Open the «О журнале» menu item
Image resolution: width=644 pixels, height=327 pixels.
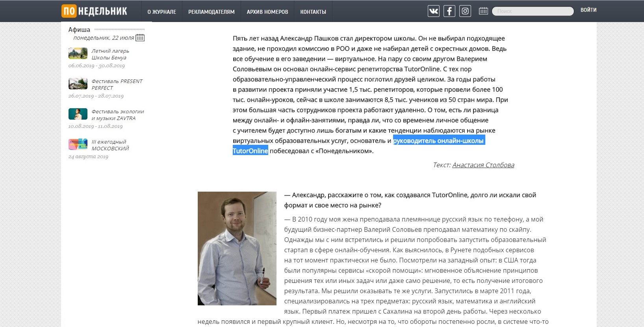(x=161, y=12)
